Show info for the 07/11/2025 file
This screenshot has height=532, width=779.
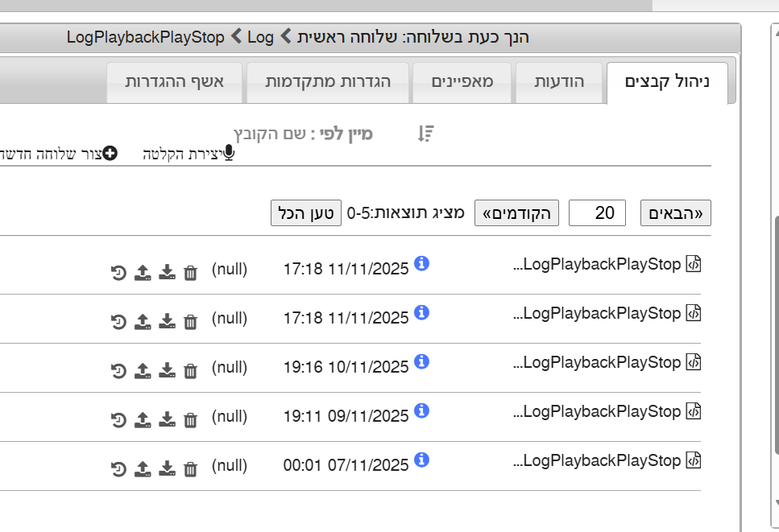click(x=421, y=460)
